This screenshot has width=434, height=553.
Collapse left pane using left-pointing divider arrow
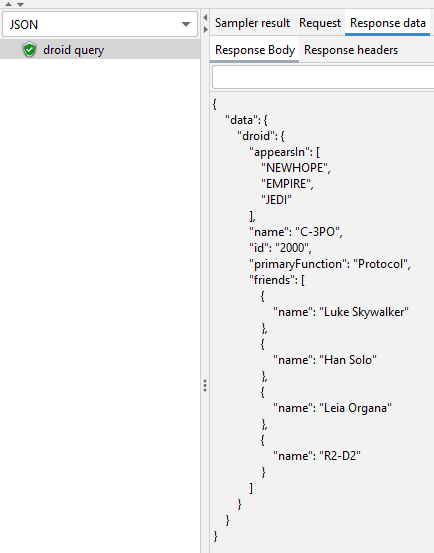(x=205, y=18)
